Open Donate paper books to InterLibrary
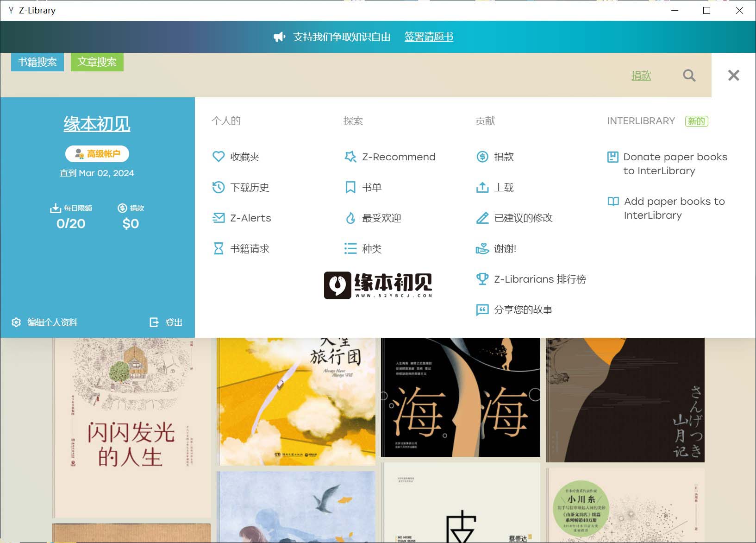The height and width of the screenshot is (543, 756). click(x=668, y=164)
